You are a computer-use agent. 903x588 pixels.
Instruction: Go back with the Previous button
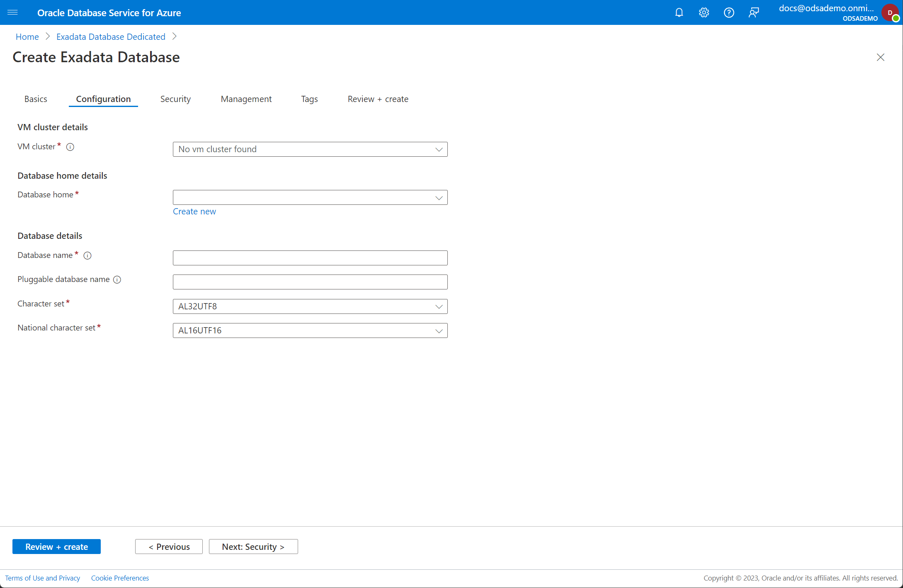[x=169, y=547]
